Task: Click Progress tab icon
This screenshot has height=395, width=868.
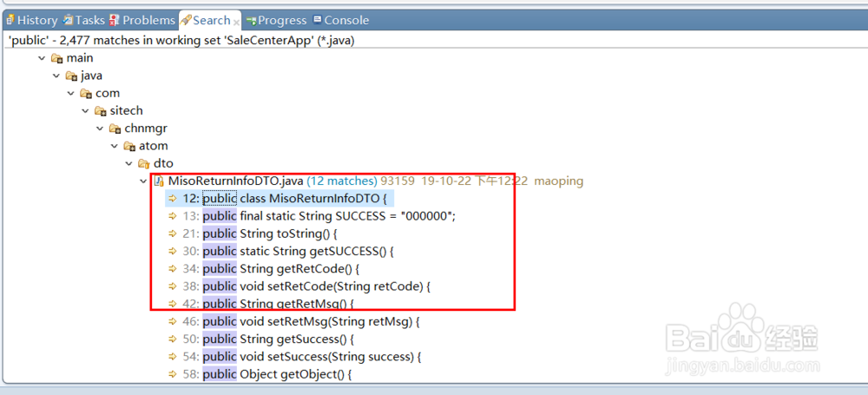Action: point(252,21)
